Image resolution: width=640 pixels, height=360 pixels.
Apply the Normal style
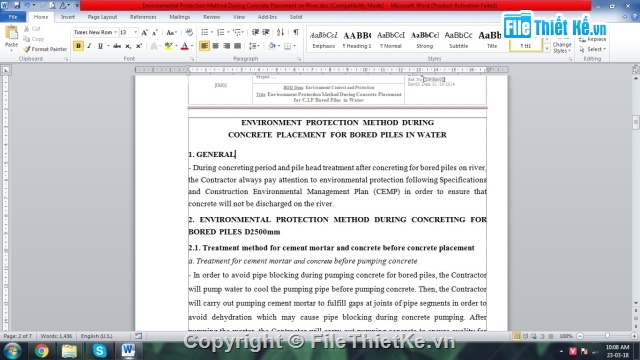[391, 40]
